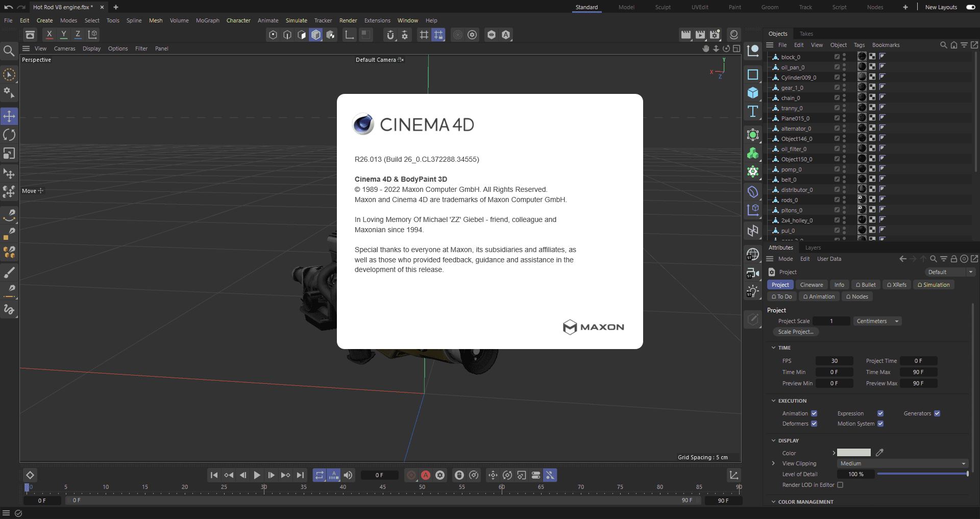Open the To Do tab button

click(x=781, y=296)
